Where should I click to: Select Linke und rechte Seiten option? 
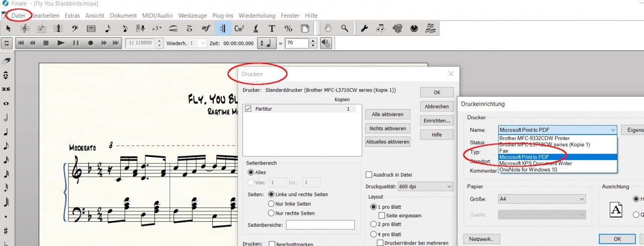tap(272, 194)
